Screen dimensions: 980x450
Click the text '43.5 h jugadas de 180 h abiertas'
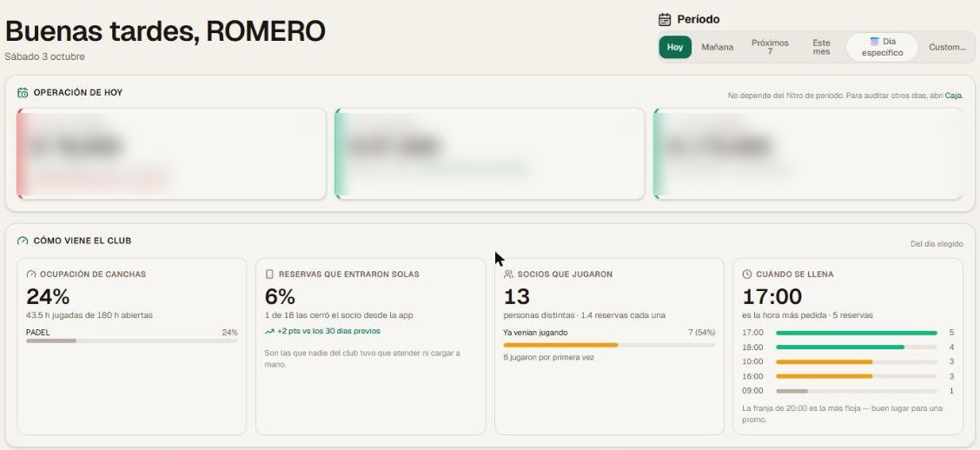(89, 315)
